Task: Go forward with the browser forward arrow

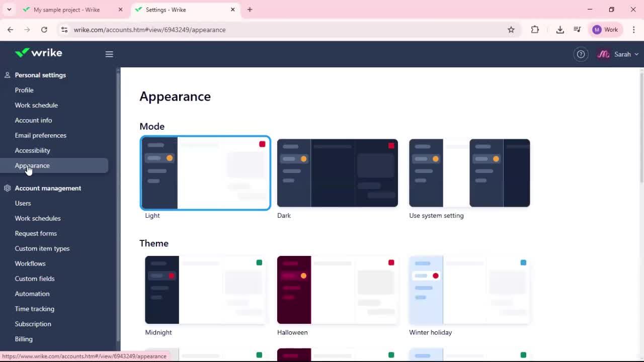Action: (x=27, y=30)
